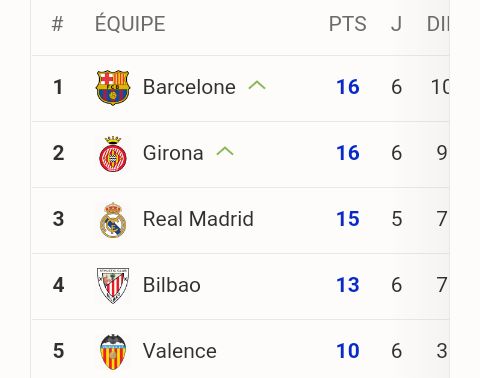Click the # rank column header
The width and height of the screenshot is (480, 378).
click(57, 24)
